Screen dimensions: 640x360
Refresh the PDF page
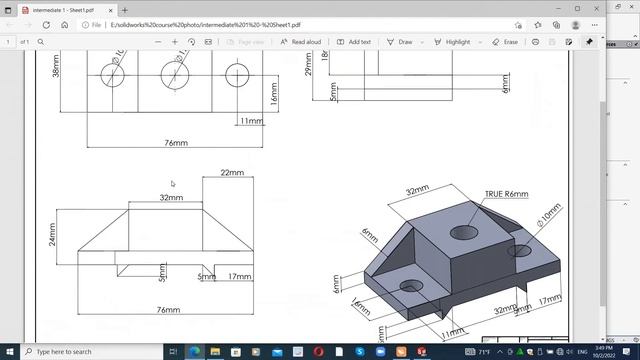click(x=46, y=25)
